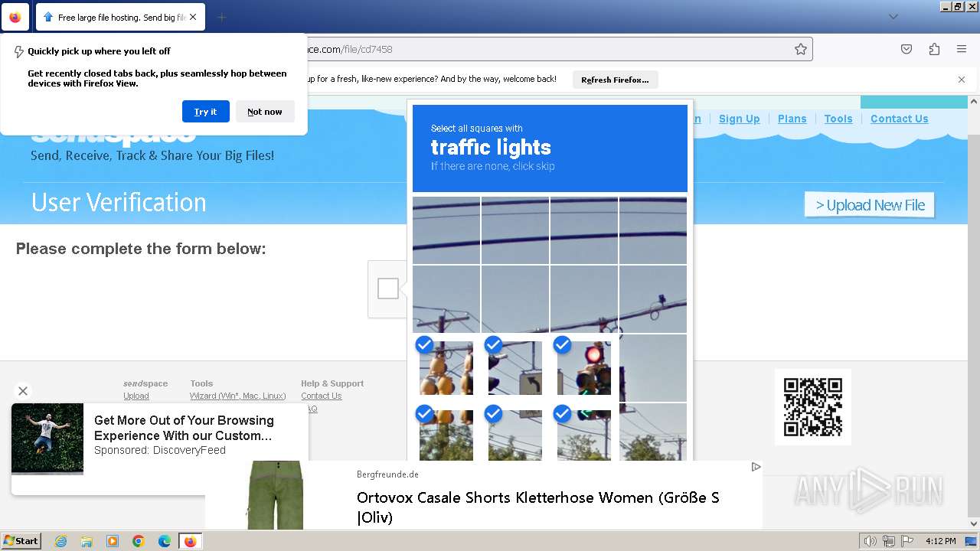This screenshot has width=980, height=551.
Task: Save page to Pocket
Action: pyautogui.click(x=906, y=49)
